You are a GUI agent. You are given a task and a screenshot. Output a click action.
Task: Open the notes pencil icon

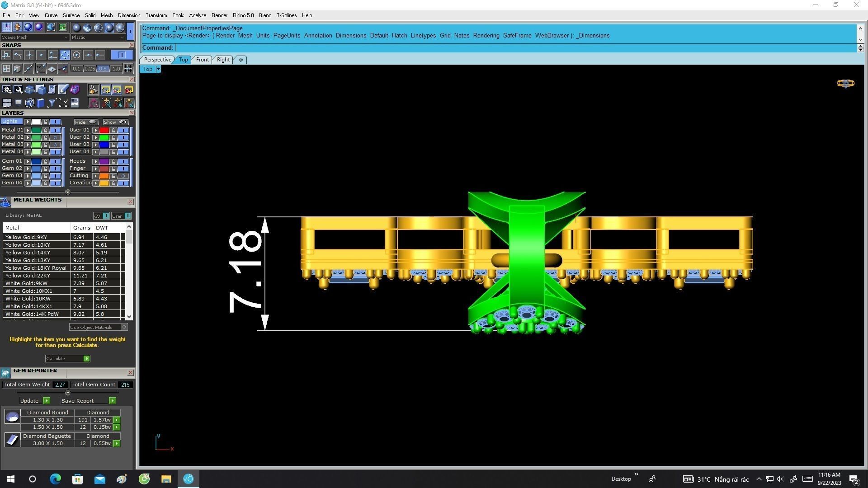coord(63,89)
